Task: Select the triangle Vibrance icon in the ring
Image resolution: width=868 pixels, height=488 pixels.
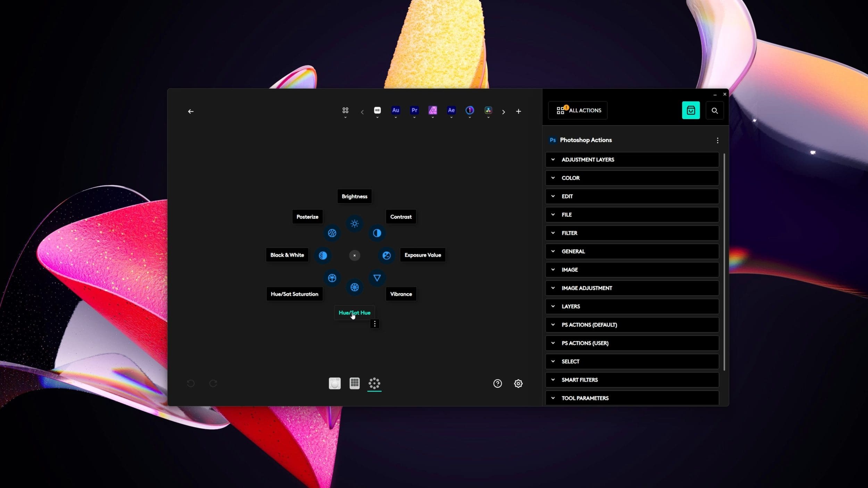Action: 377,278
